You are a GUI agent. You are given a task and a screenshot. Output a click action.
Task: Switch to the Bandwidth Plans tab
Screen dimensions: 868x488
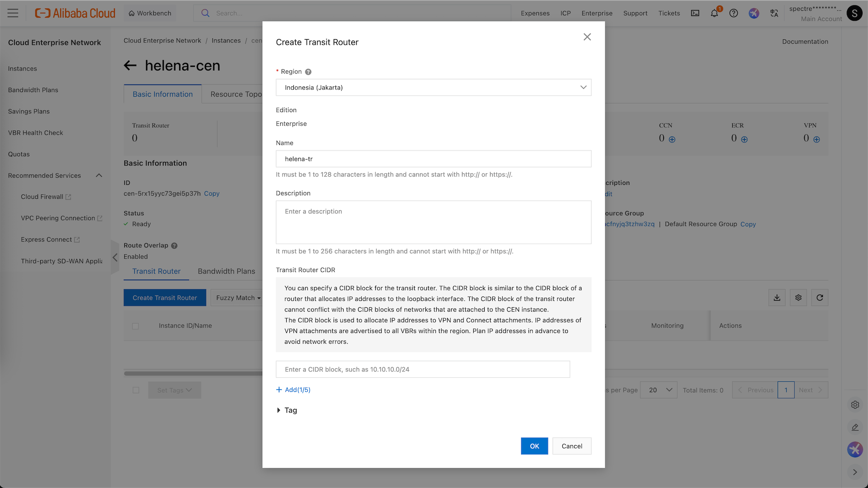[x=226, y=271]
